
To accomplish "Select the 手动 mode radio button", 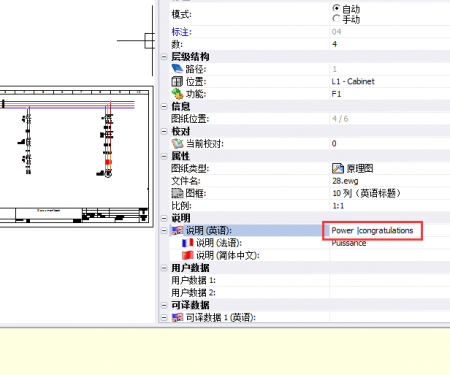I will 336,19.
